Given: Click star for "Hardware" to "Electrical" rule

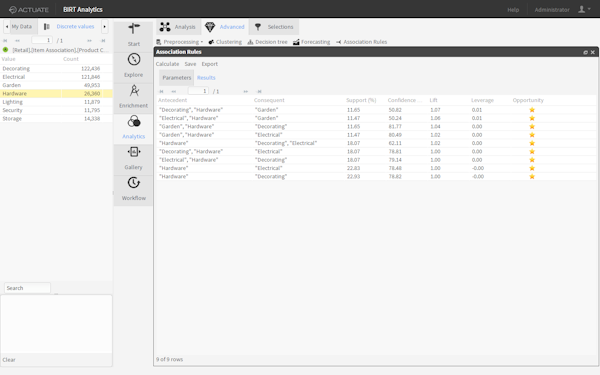Looking at the screenshot, I should click(532, 168).
